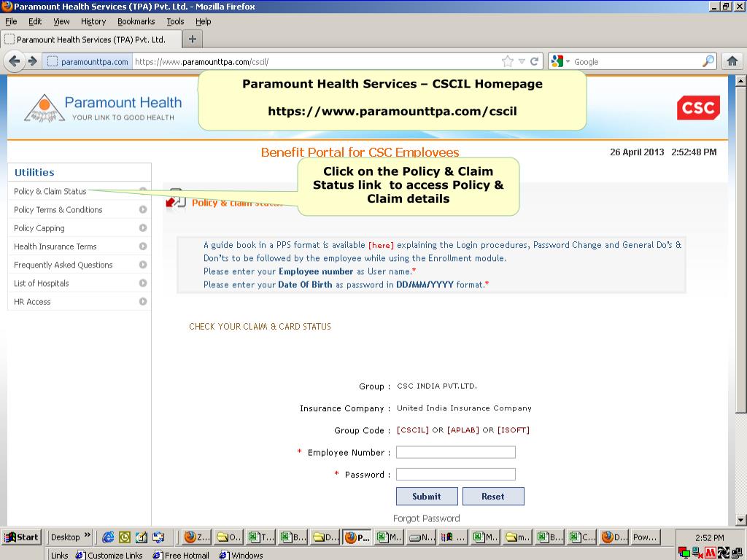The height and width of the screenshot is (560, 747).
Task: Select the Paramount Health Services browser tab
Action: (x=91, y=39)
